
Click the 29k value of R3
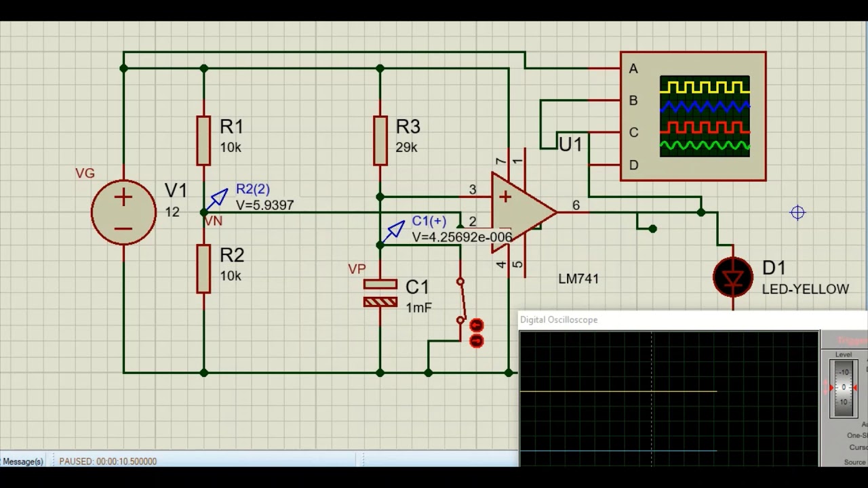click(x=406, y=147)
